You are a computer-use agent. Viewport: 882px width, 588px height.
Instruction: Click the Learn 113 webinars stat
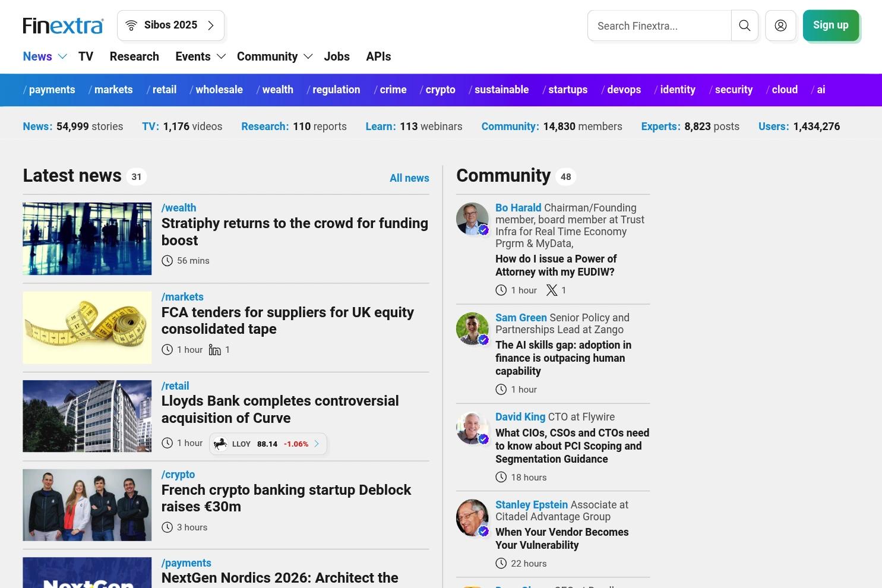click(414, 127)
